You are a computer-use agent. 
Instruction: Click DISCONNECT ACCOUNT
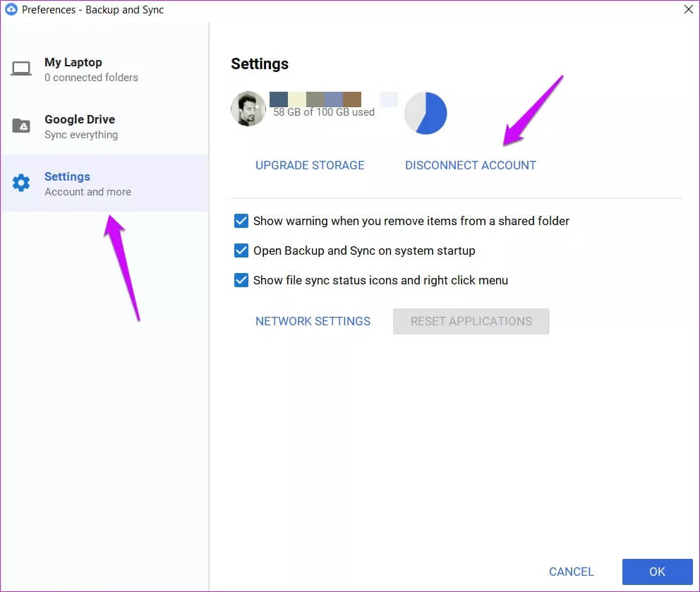click(x=471, y=165)
